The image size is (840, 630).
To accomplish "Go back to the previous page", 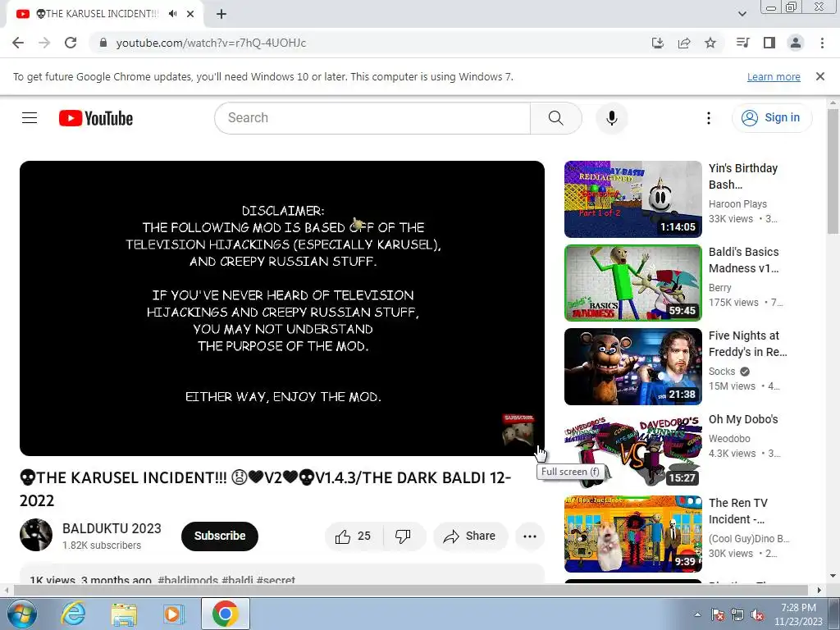I will click(18, 43).
